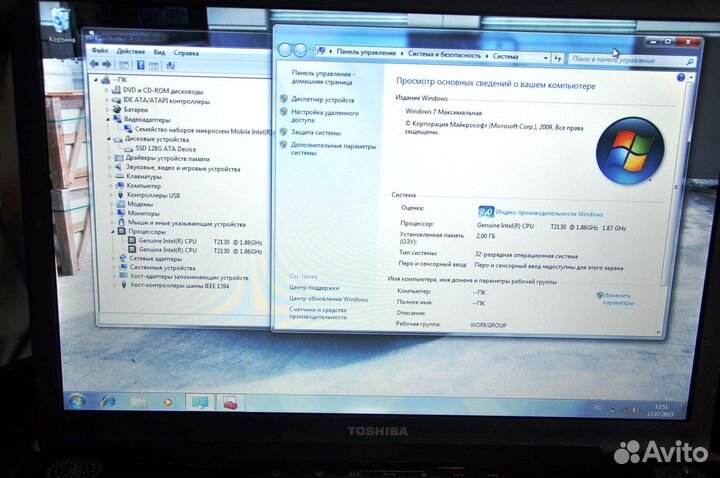Viewport: 720px width, 478px height.
Task: Collapse the Дисковые устройства node
Action: (109, 138)
